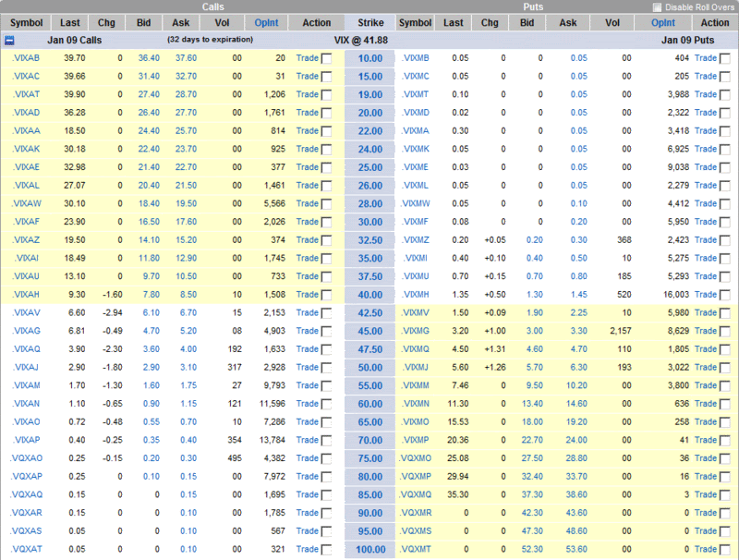Click Trade link for .VQXMP put
This screenshot has width=739, height=560.
(x=706, y=477)
